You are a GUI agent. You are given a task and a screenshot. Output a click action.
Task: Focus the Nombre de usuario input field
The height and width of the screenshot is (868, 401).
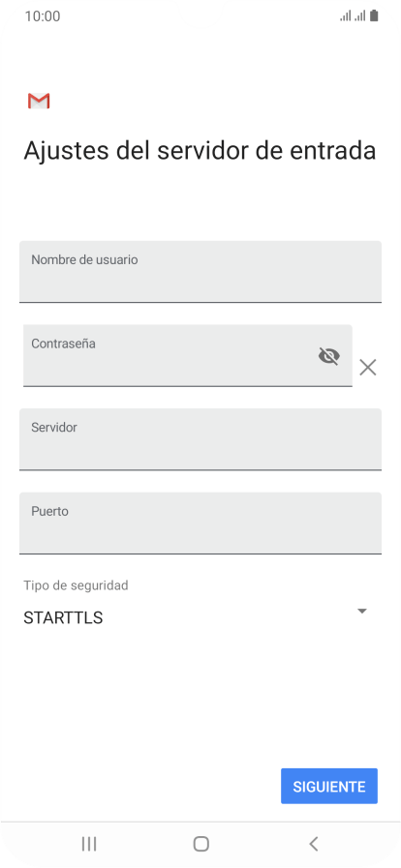[200, 272]
